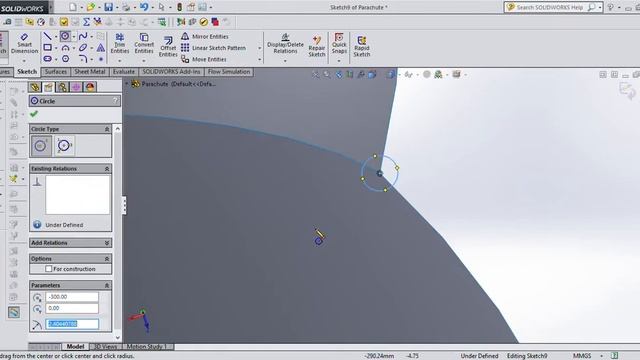640x360 pixels.
Task: Switch to the Surfaces tab
Action: pyautogui.click(x=56, y=72)
